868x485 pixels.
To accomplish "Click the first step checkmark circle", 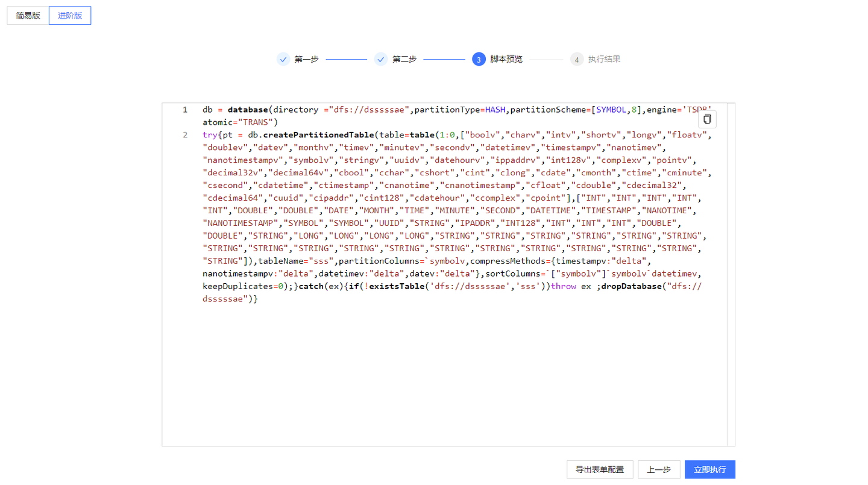I will coord(283,59).
